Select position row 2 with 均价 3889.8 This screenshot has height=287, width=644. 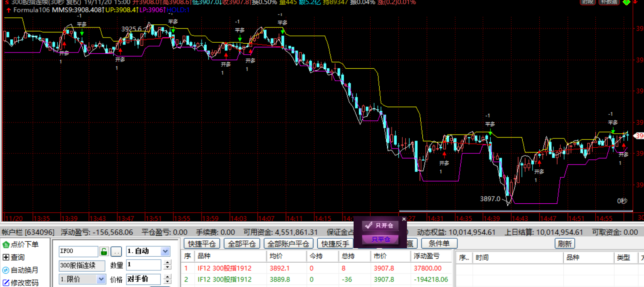pos(317,279)
